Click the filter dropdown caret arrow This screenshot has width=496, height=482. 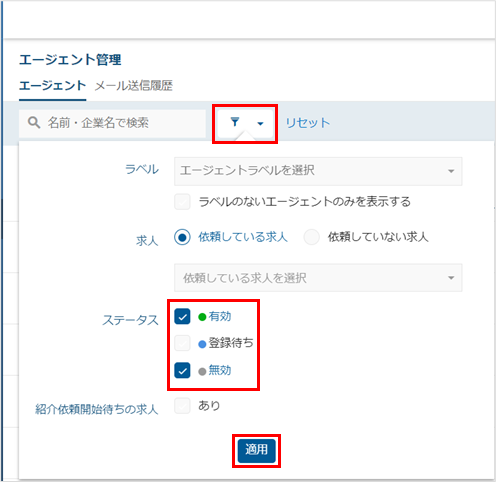point(260,124)
